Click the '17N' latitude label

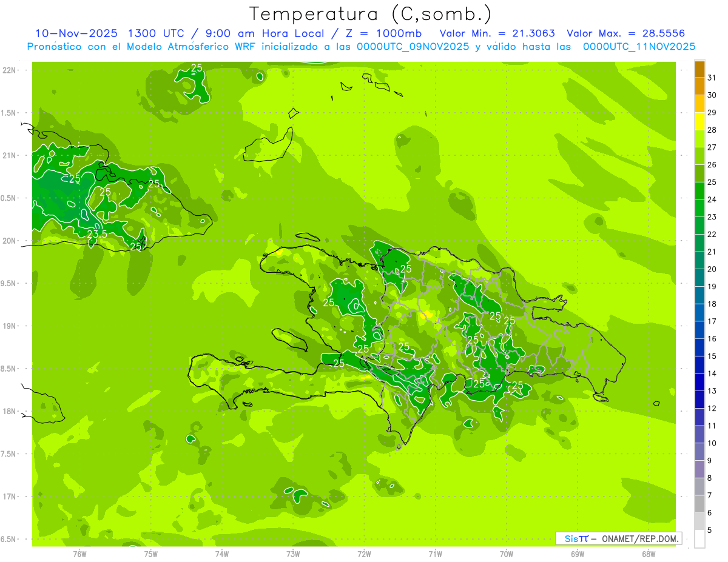coord(8,497)
